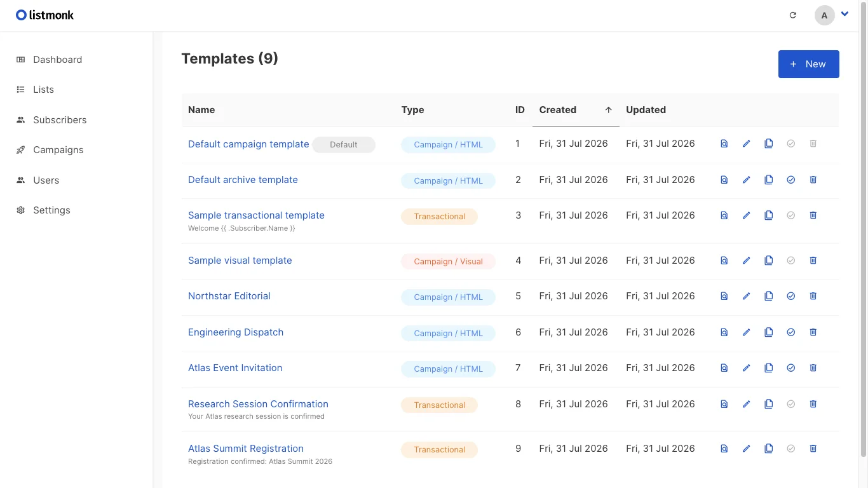Preview the Default campaign template
The height and width of the screenshot is (488, 868).
tap(724, 144)
